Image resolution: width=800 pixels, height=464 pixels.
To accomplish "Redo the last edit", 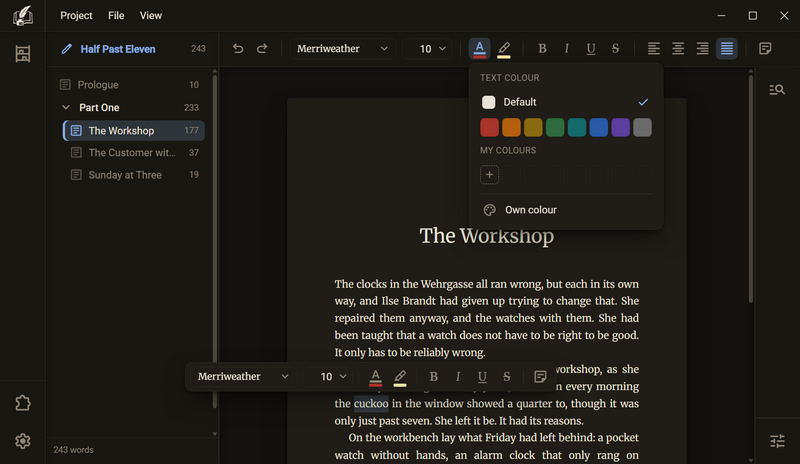I will coord(262,48).
